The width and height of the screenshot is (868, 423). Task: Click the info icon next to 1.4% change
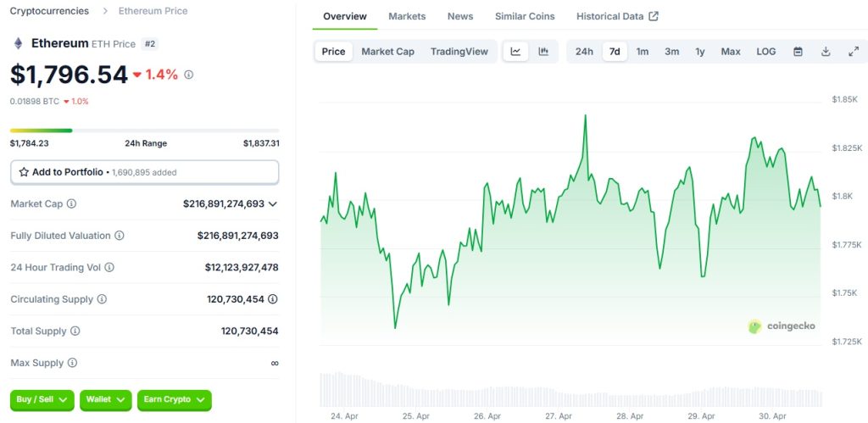[x=189, y=75]
